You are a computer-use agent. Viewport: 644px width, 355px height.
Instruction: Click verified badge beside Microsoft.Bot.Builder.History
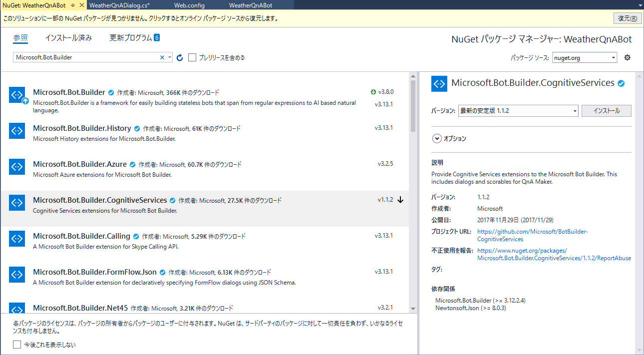click(x=137, y=128)
